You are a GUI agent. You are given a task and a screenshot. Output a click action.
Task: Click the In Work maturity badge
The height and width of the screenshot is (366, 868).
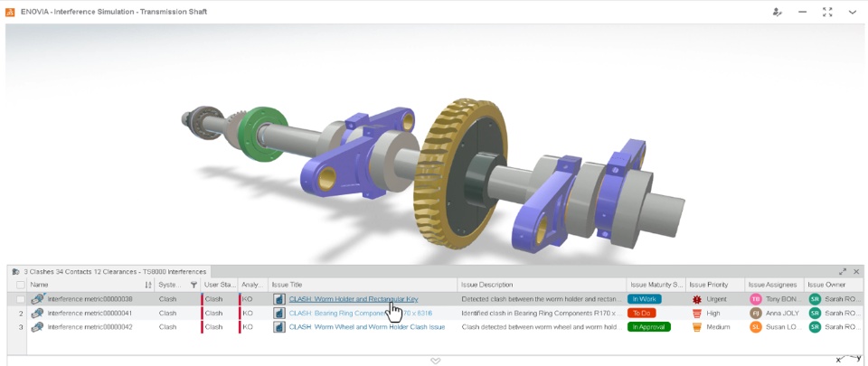645,299
